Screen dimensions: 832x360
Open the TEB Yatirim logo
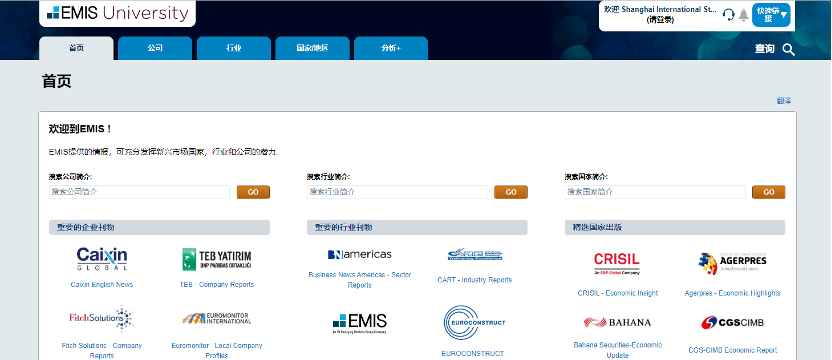click(x=216, y=259)
